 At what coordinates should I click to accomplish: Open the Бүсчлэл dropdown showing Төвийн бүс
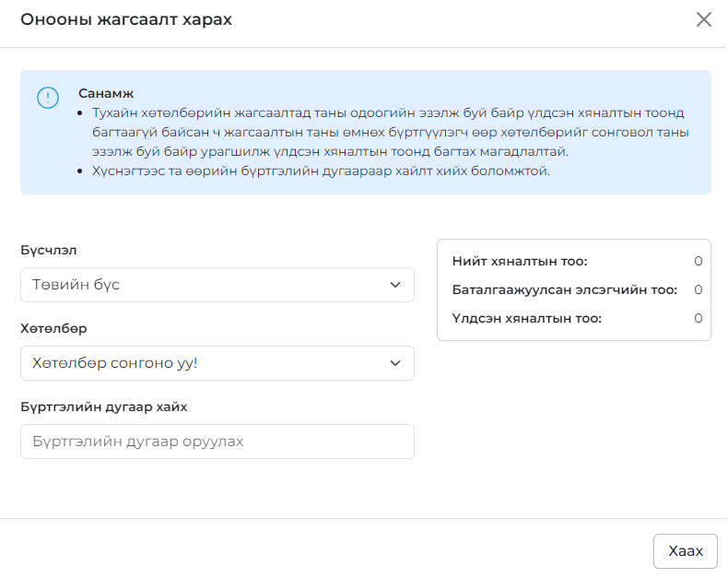click(217, 285)
